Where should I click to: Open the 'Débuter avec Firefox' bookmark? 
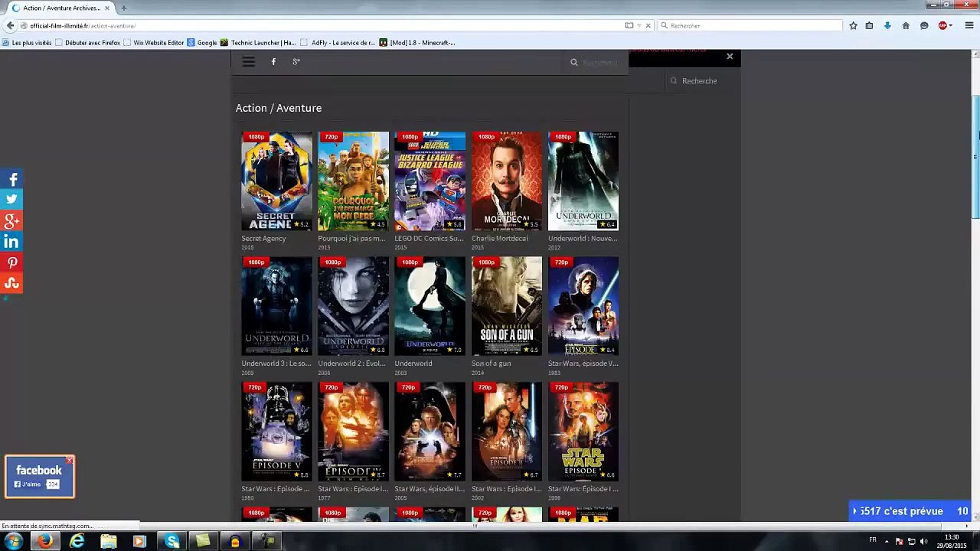click(87, 43)
